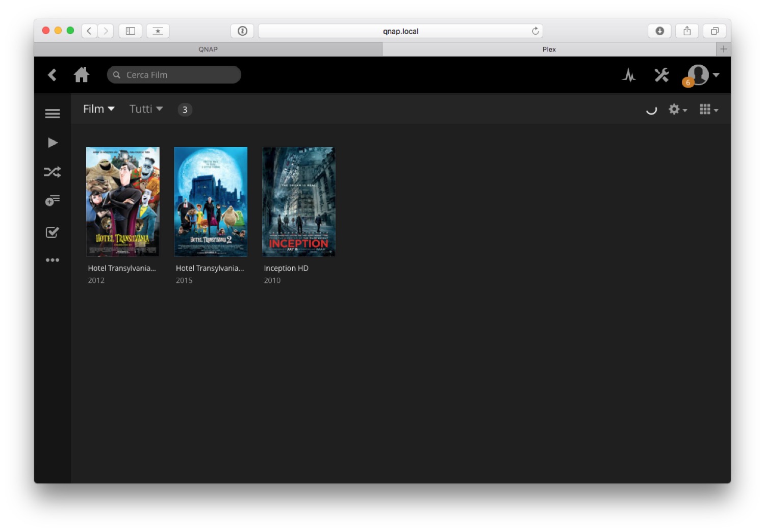Click the 2015 Hotel Transylvania title text
765x532 pixels.
tap(210, 268)
